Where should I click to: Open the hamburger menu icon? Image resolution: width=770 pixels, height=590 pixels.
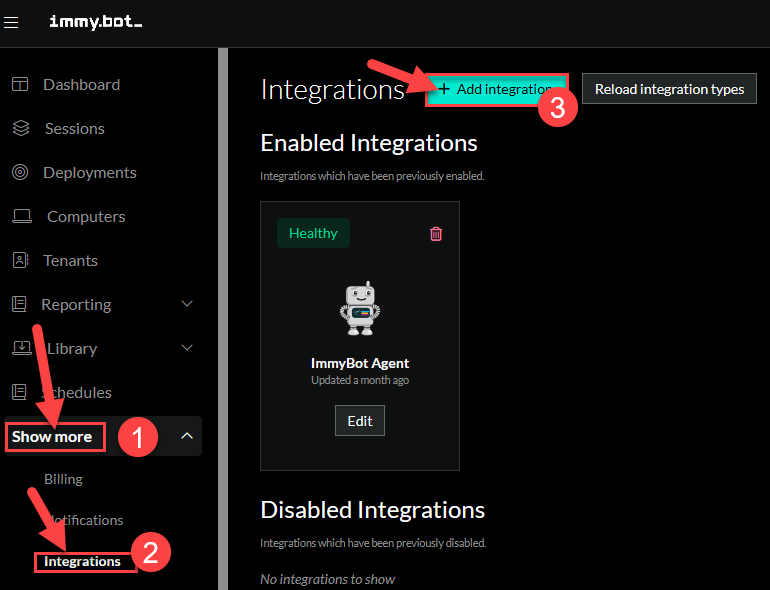pyautogui.click(x=12, y=22)
